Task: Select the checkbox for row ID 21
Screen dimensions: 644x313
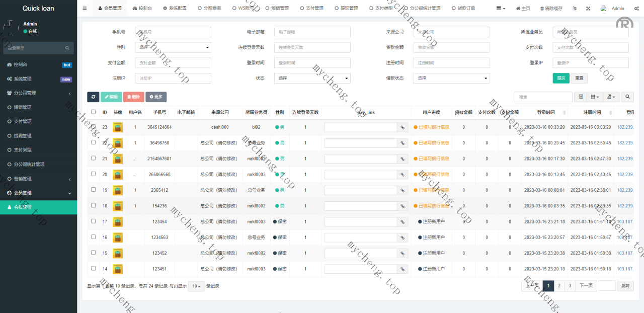Action: 93,159
